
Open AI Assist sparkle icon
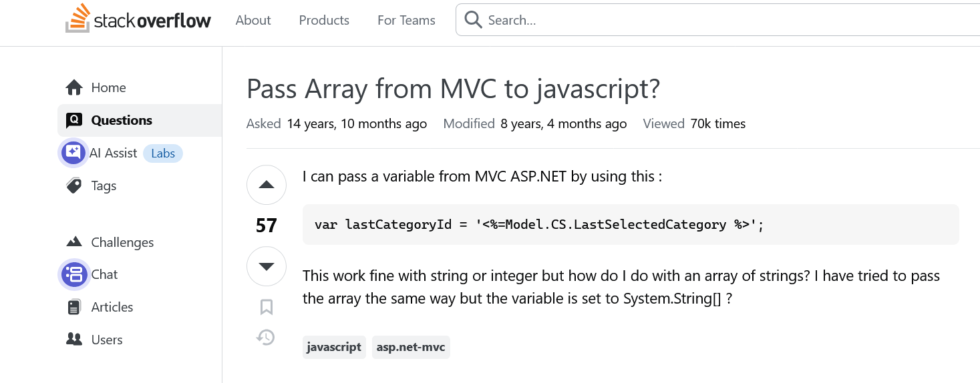(73, 153)
